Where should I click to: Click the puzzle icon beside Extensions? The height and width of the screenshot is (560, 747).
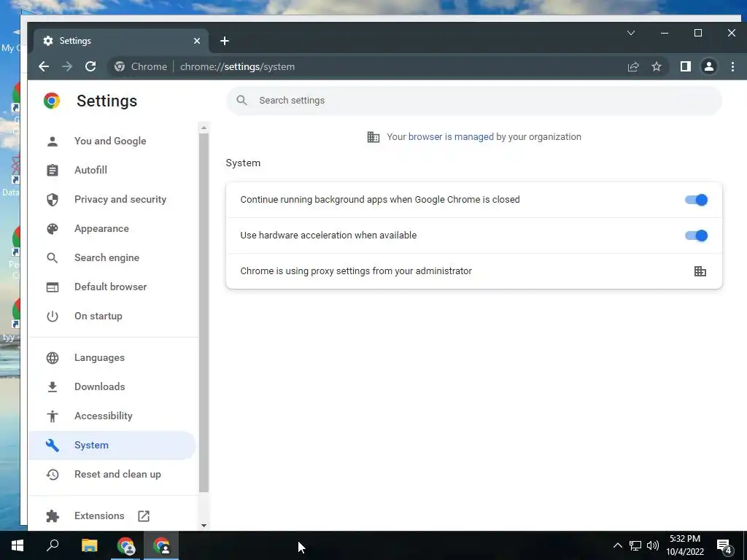coord(53,516)
